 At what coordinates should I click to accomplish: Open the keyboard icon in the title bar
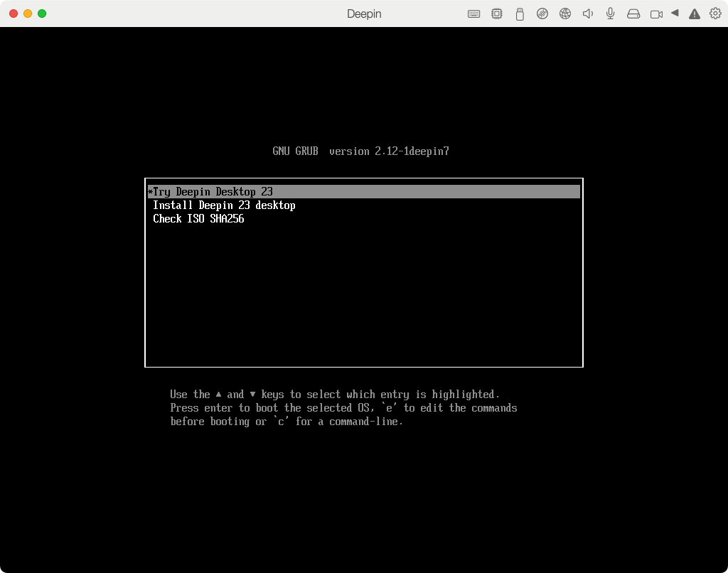[x=473, y=14]
